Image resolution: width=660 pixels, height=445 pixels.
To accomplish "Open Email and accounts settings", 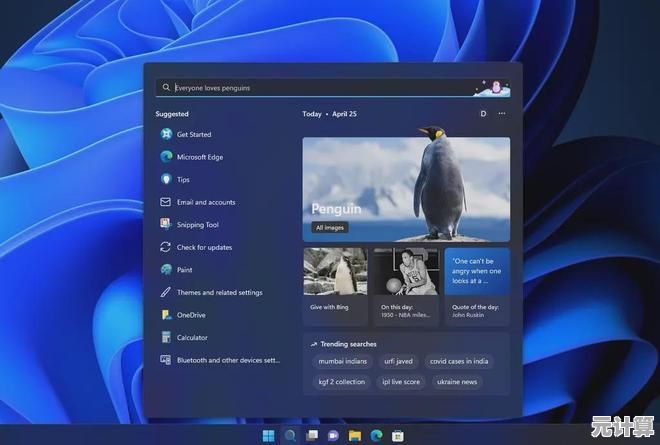I will pos(205,202).
